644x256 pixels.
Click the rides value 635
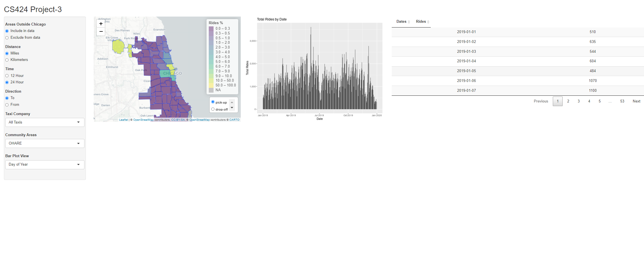point(593,42)
